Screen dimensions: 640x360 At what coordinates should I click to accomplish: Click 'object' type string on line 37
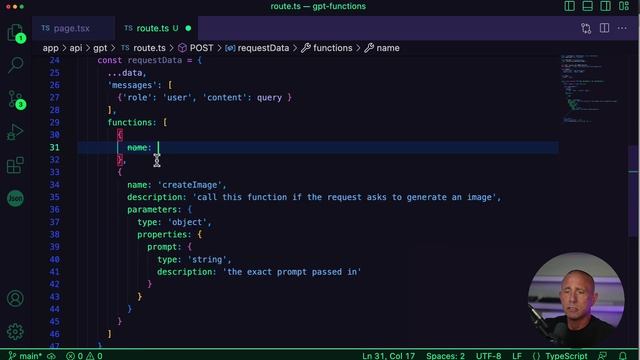coord(187,222)
